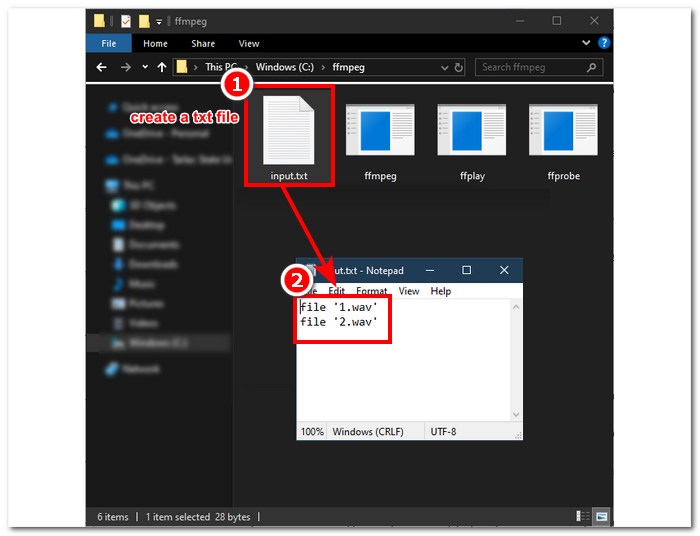Click Notepad scrollbar down arrow
Screen dimensions: 700x536
pyautogui.click(x=516, y=414)
